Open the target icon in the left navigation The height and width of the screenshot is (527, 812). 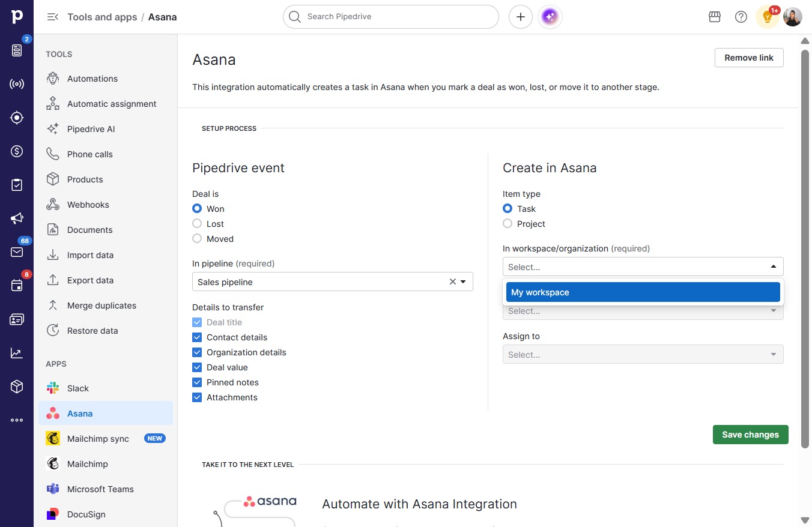click(17, 118)
